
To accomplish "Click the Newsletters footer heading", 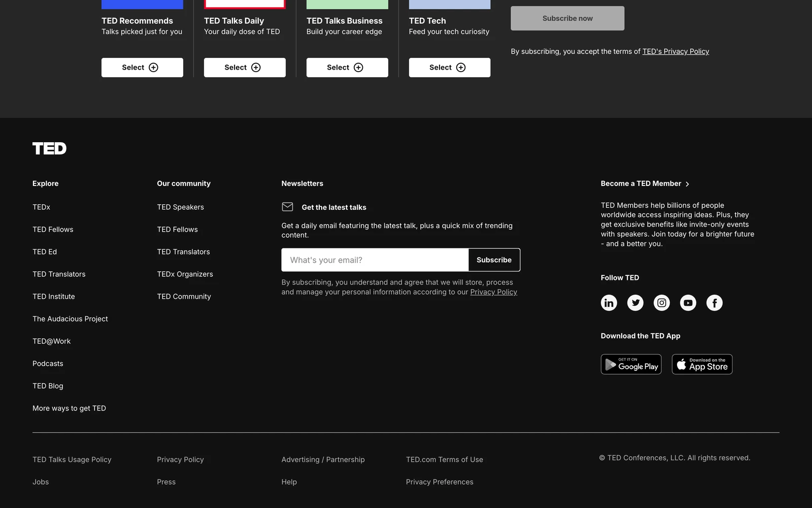I will click(x=302, y=183).
